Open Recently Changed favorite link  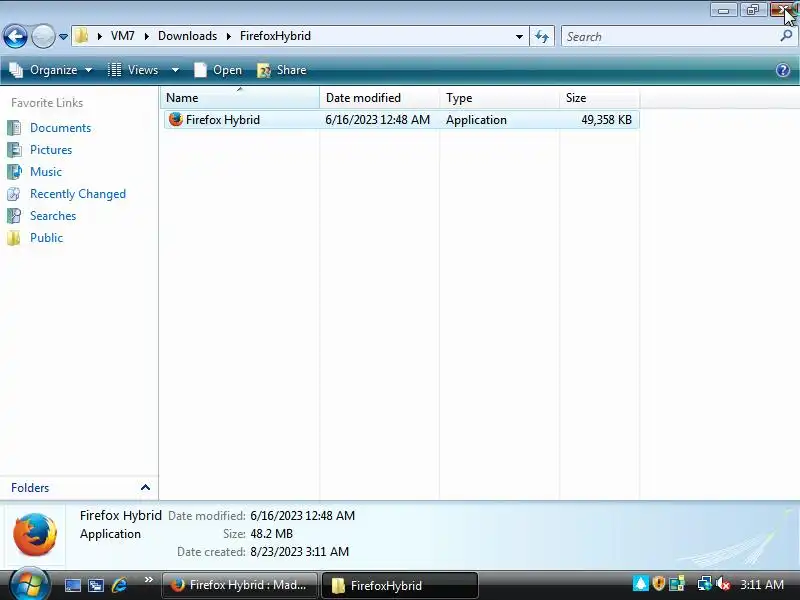coord(78,194)
